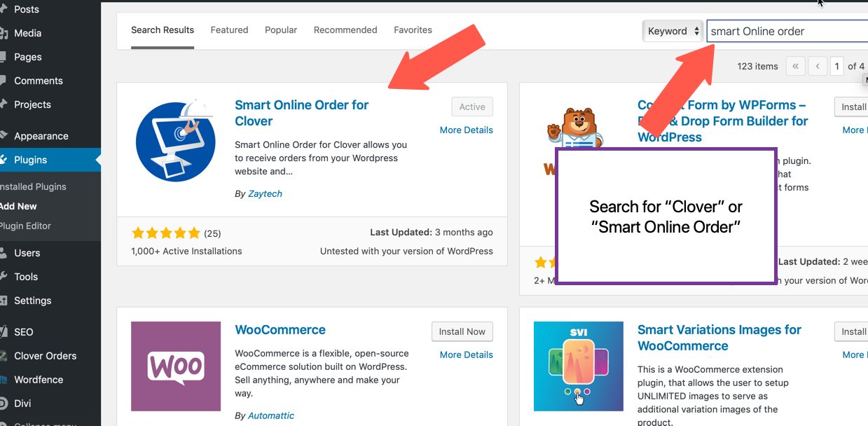Click the Clover Orders sidebar icon
Image resolution: width=868 pixels, height=426 pixels.
(x=3, y=356)
